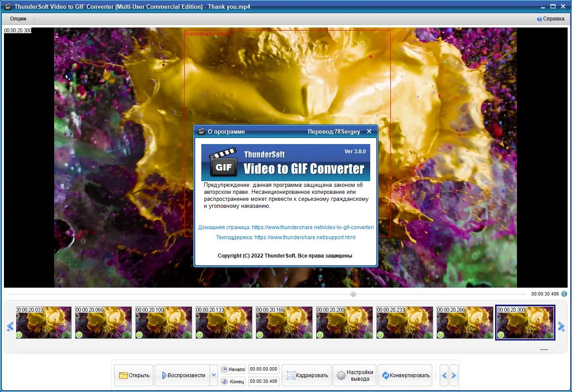
Task: Click the app icon in the main title bar
Action: point(7,7)
